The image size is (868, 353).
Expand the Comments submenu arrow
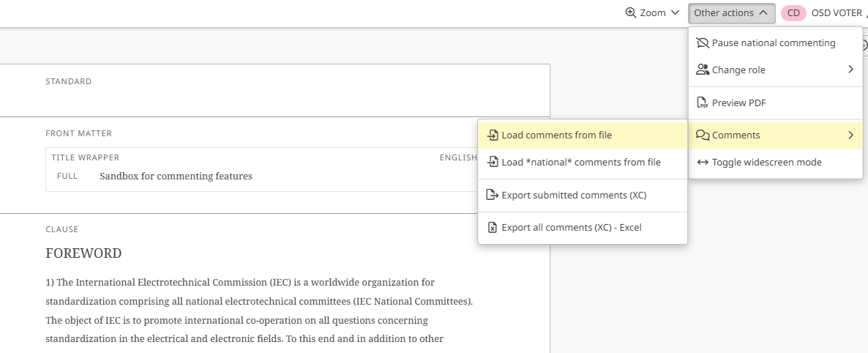click(850, 135)
